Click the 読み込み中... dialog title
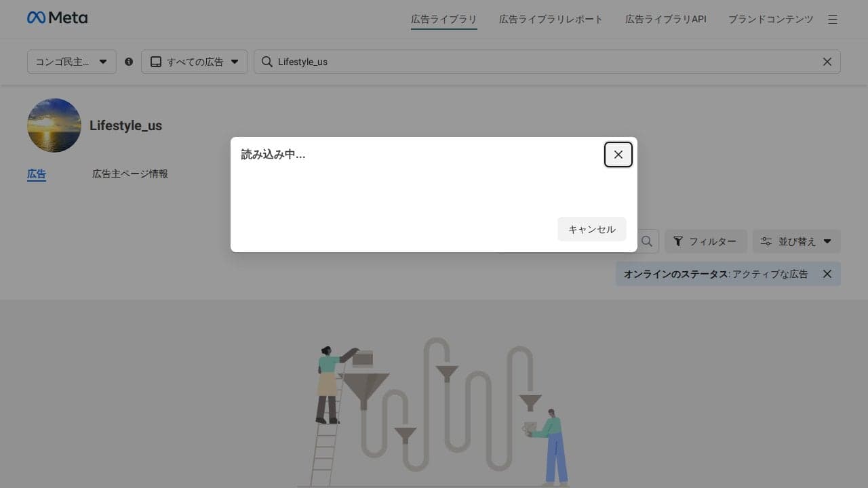 pyautogui.click(x=273, y=155)
